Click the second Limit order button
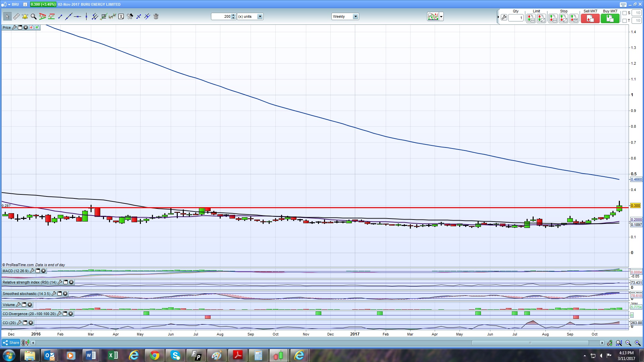The image size is (644, 362). tap(541, 18)
